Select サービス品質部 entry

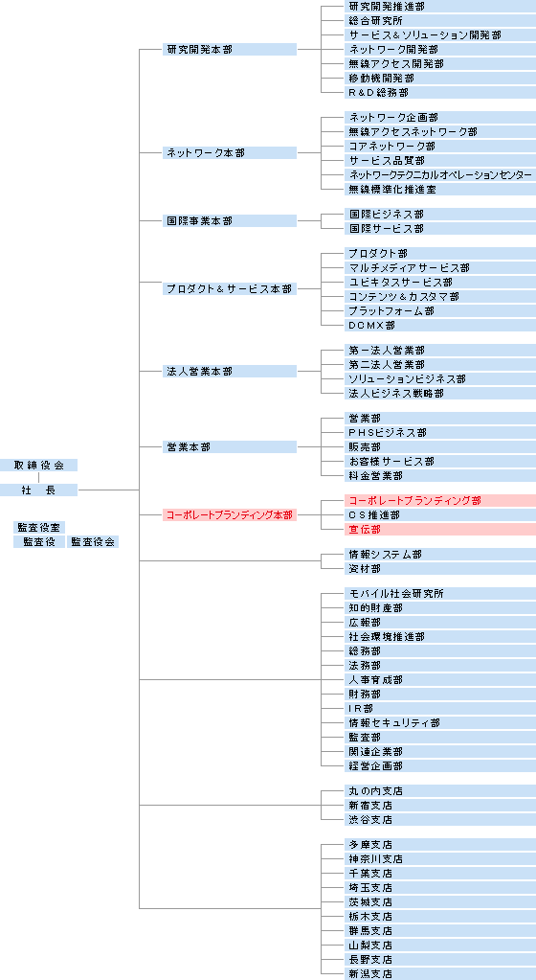(x=440, y=161)
